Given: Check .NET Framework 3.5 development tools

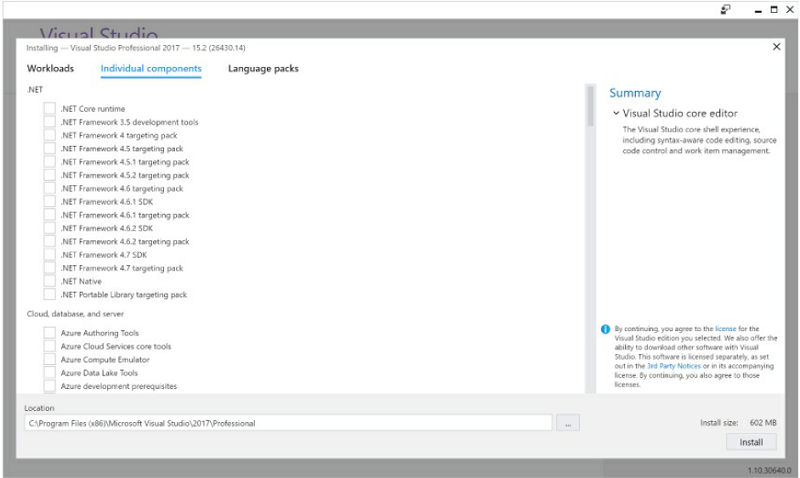Looking at the screenshot, I should click(x=49, y=121).
